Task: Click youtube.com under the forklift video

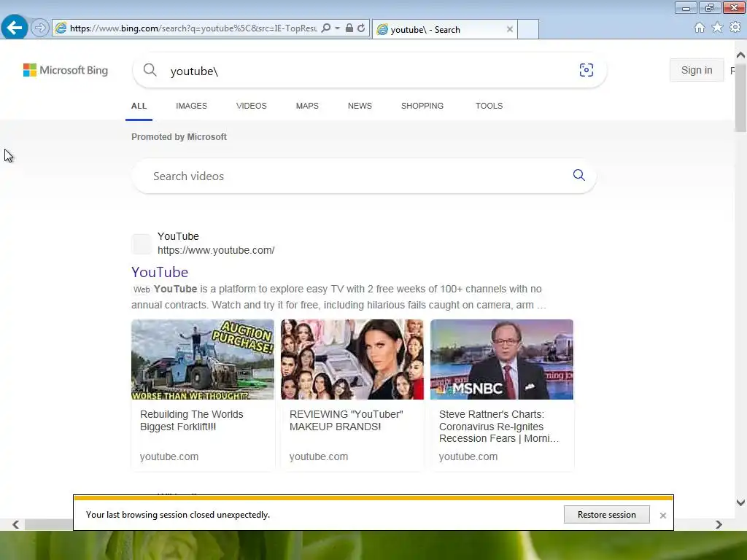Action: pyautogui.click(x=169, y=456)
